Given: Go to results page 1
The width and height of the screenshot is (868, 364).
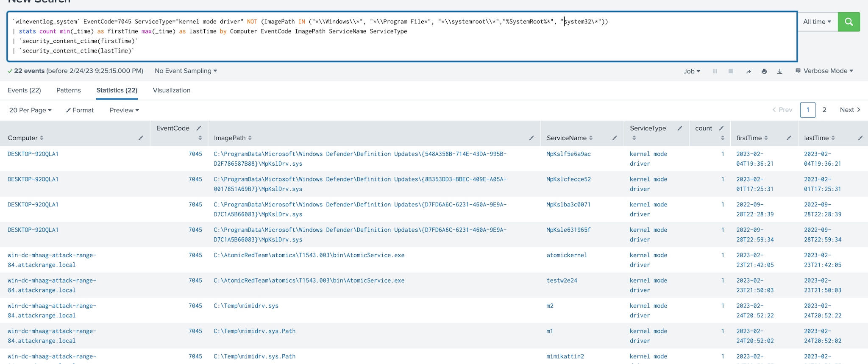Looking at the screenshot, I should [x=808, y=110].
